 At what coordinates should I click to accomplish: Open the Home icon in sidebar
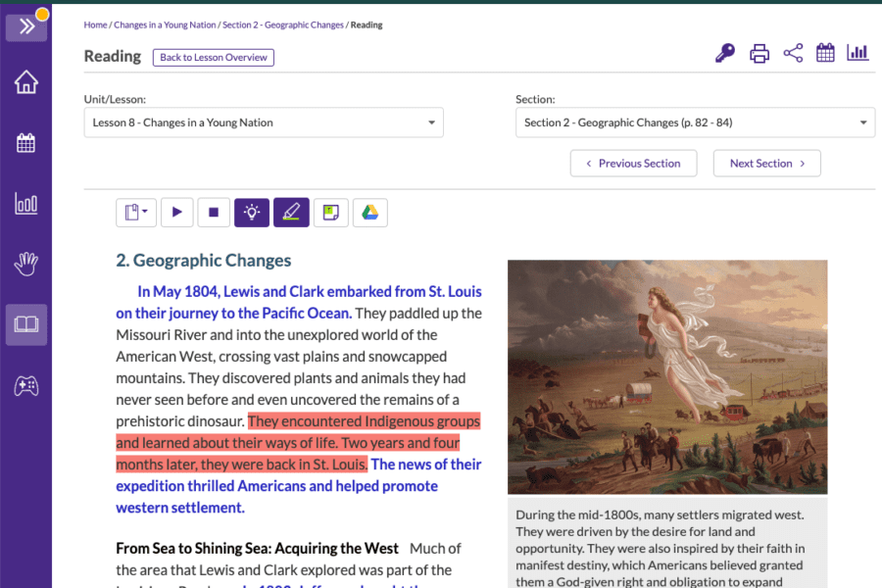[x=26, y=82]
